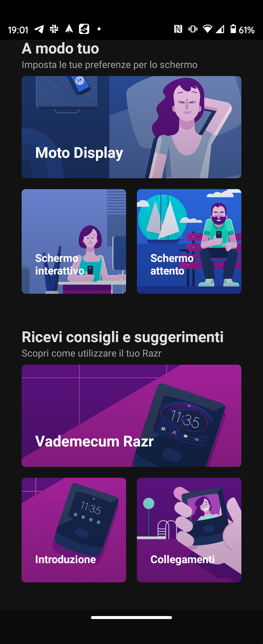Tap the A modo tuo heading
Screen dimensions: 263x644
pos(60,48)
